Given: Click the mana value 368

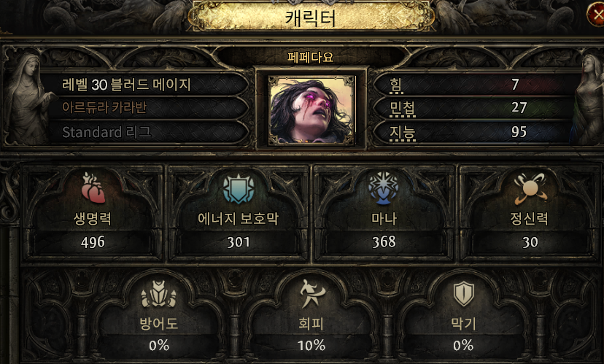Looking at the screenshot, I should click(x=384, y=242).
